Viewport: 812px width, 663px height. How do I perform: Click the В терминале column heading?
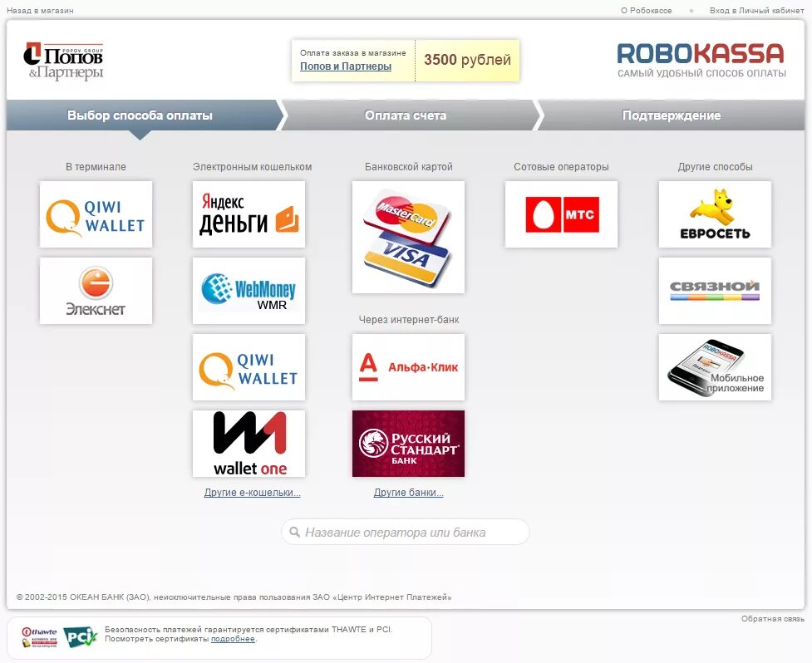point(96,167)
